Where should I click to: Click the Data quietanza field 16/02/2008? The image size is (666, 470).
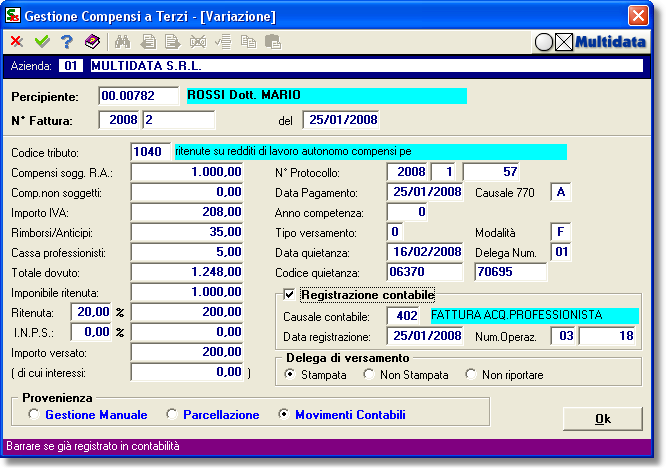point(425,252)
